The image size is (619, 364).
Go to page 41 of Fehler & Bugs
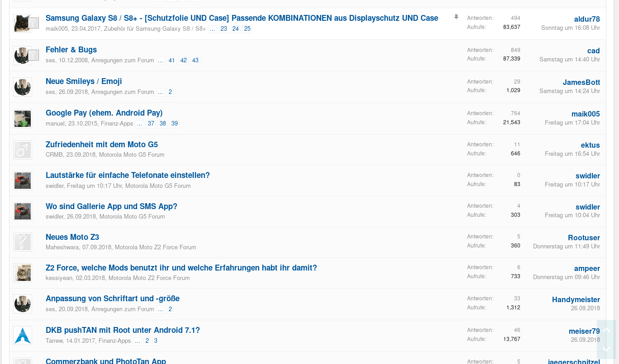click(172, 61)
